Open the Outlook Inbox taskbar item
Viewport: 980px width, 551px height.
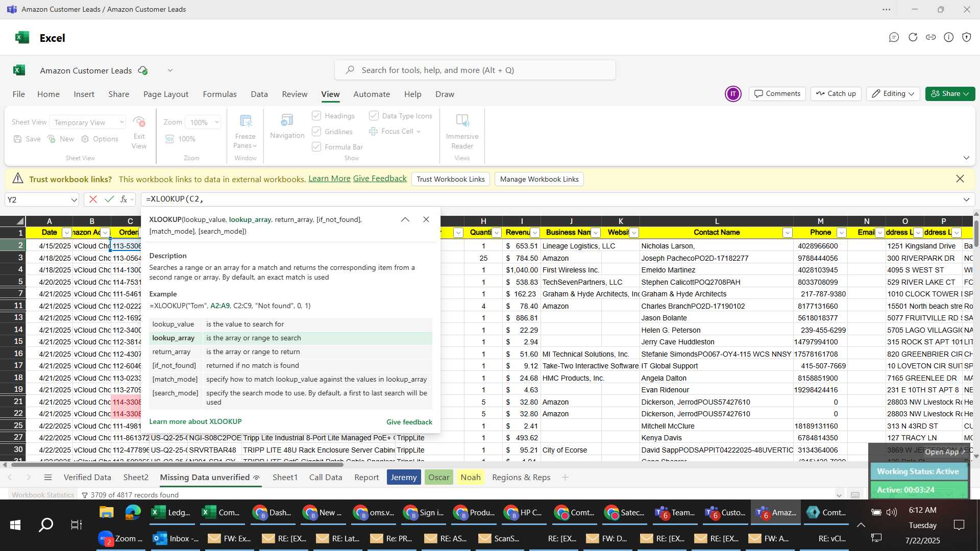point(177,538)
